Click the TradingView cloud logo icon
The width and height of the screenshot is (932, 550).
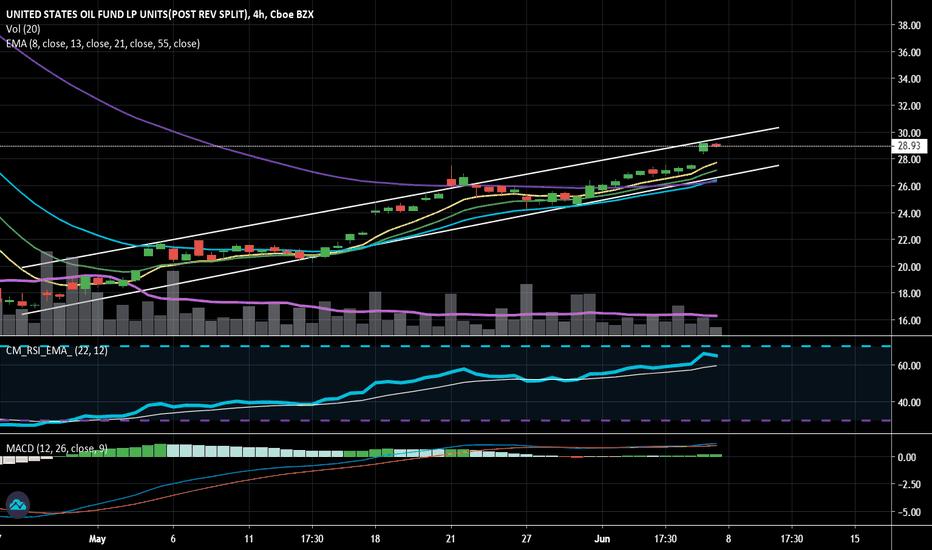pos(17,505)
